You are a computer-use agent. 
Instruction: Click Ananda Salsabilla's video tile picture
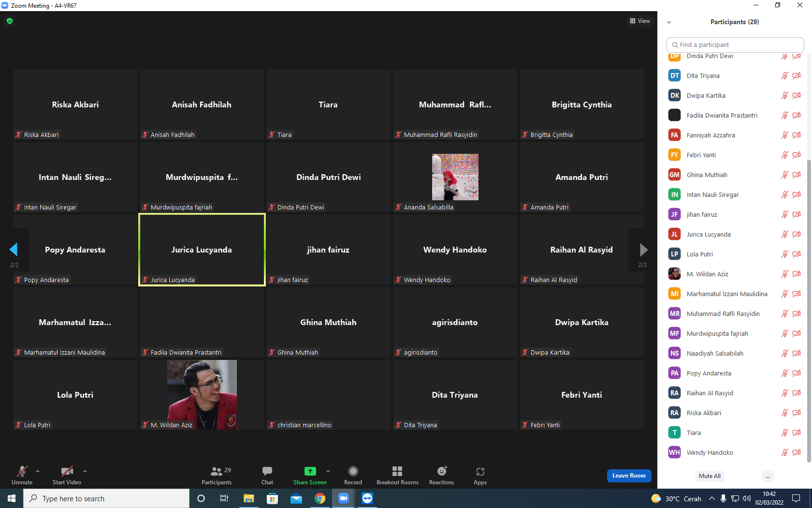coord(455,177)
